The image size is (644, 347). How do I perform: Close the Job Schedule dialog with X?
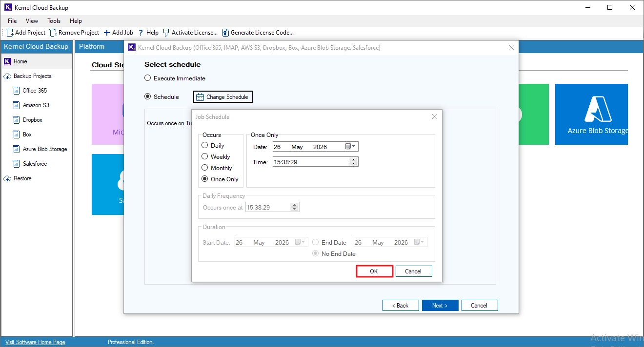tap(435, 116)
